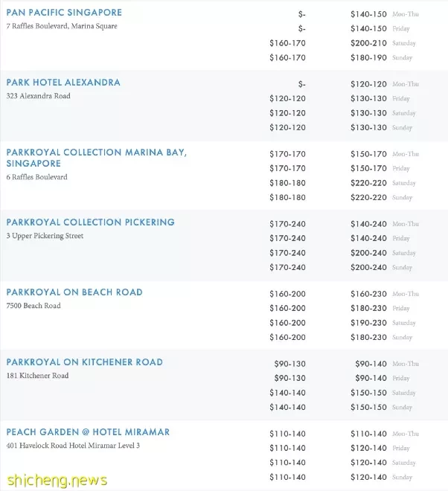Click the 6 Raffles Boulevard address text

click(37, 177)
